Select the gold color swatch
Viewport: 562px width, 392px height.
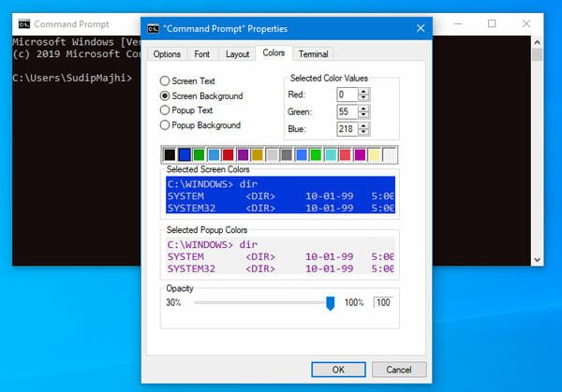tap(258, 154)
